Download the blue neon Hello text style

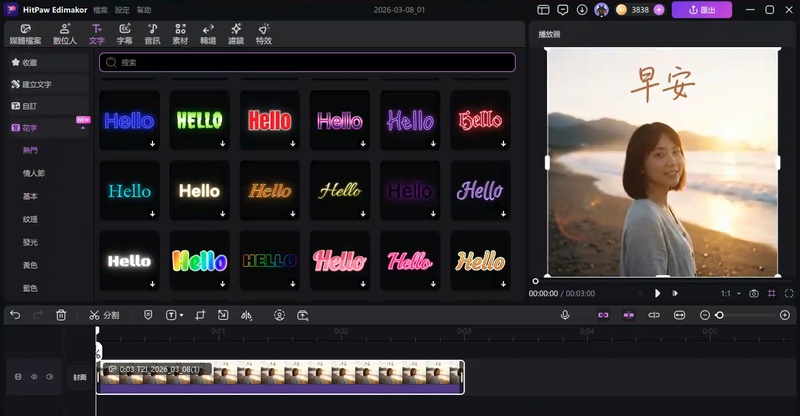[x=153, y=144]
